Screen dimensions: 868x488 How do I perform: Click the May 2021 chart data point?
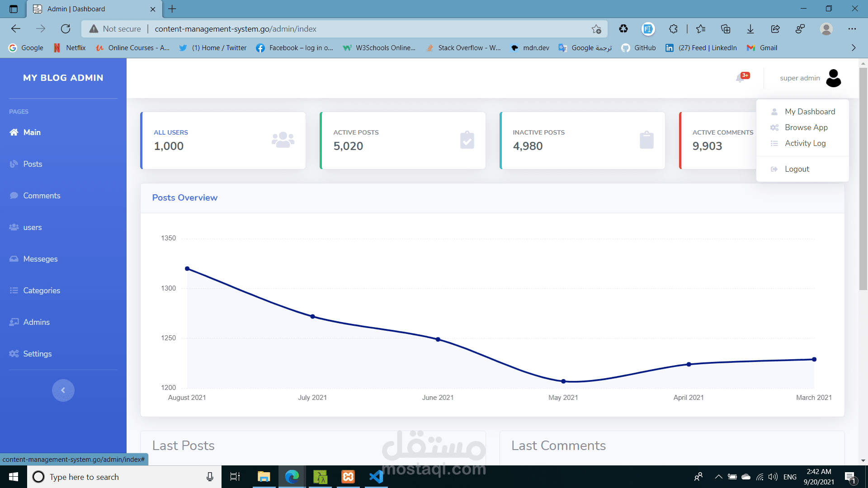pos(563,381)
